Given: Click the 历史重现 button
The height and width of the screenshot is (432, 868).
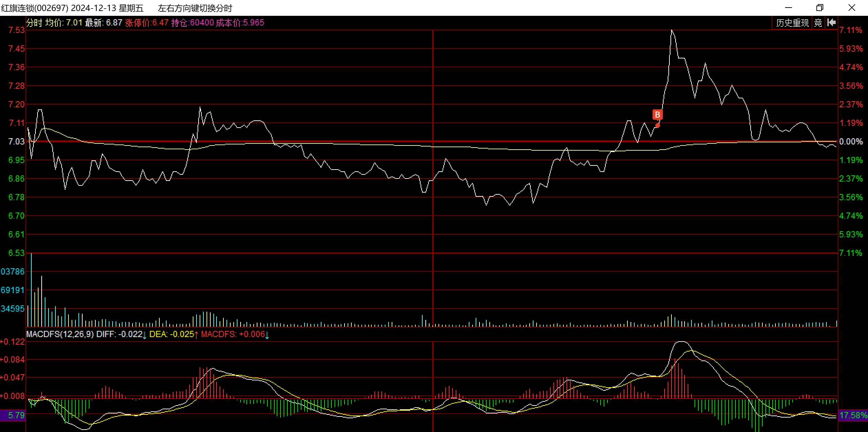Looking at the screenshot, I should coord(792,23).
